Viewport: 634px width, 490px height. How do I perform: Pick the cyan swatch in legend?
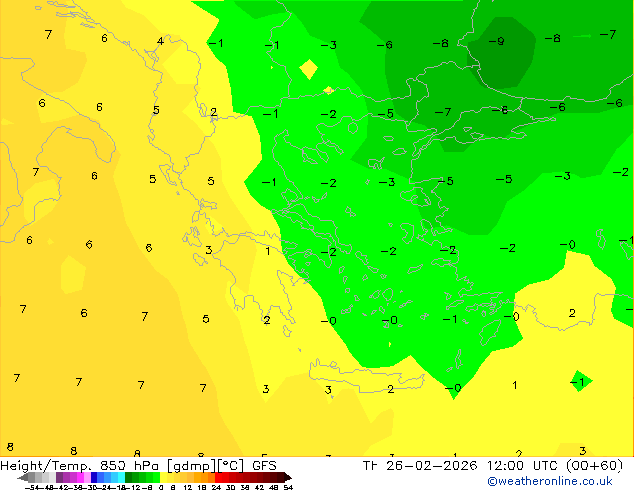[122, 477]
